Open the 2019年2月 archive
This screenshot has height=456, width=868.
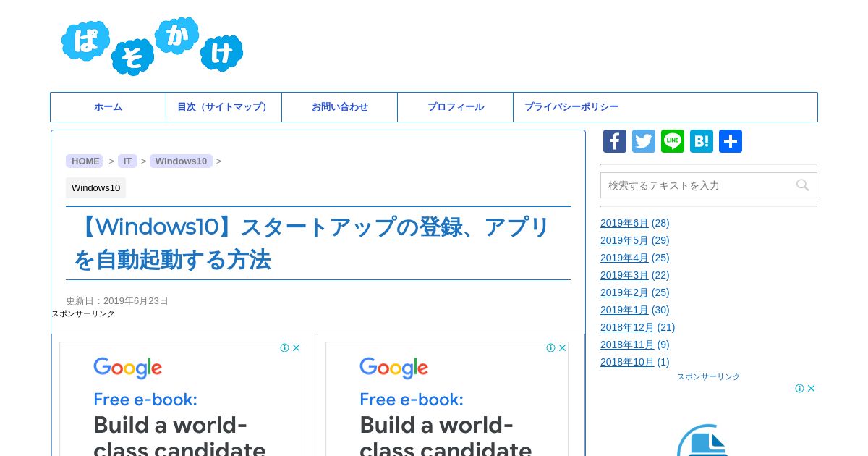[624, 292]
